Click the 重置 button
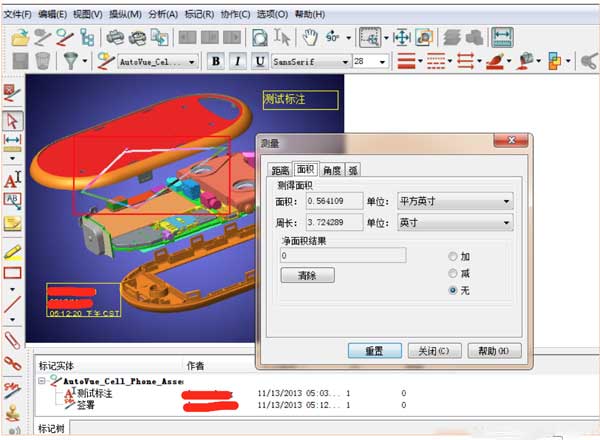The width and height of the screenshot is (600, 440). [375, 350]
